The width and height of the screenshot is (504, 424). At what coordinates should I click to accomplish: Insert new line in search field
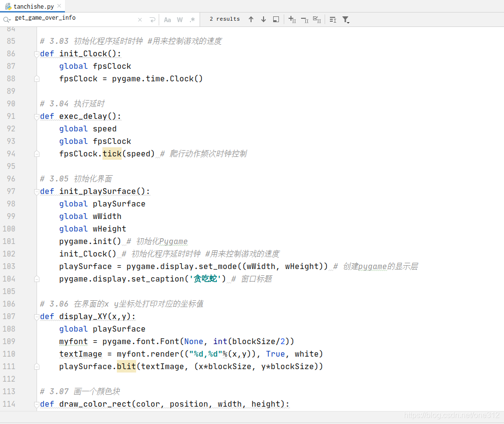[x=152, y=20]
